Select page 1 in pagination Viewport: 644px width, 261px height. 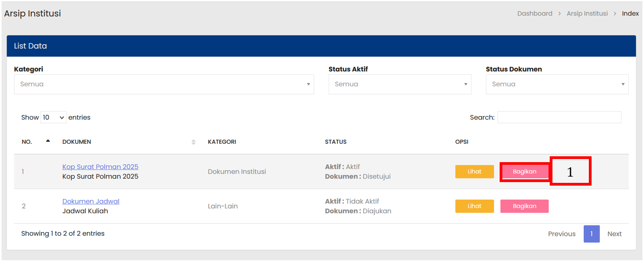pos(591,234)
